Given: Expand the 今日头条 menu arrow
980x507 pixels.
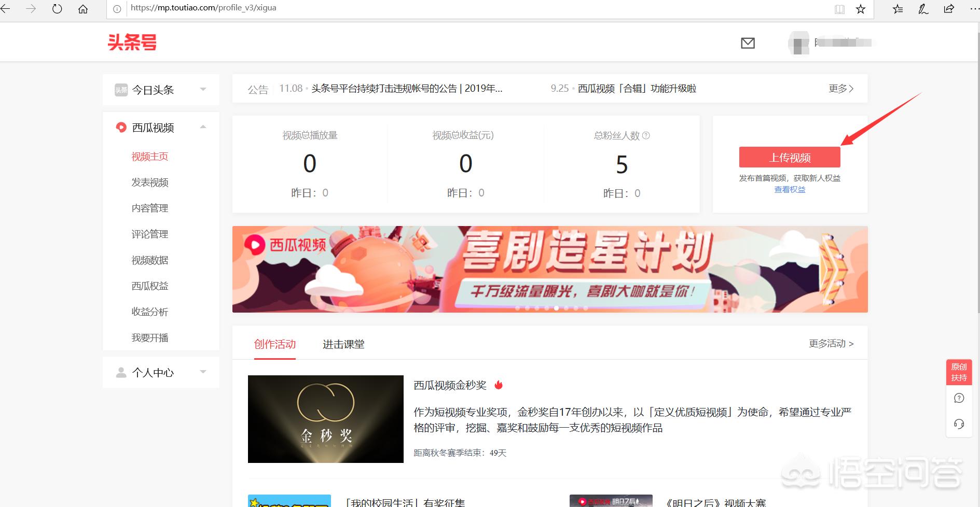Looking at the screenshot, I should pos(203,89).
